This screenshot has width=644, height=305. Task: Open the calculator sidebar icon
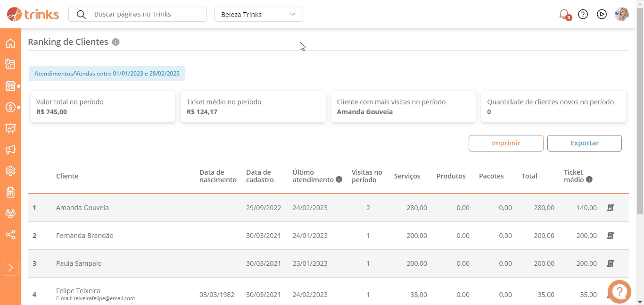10,192
